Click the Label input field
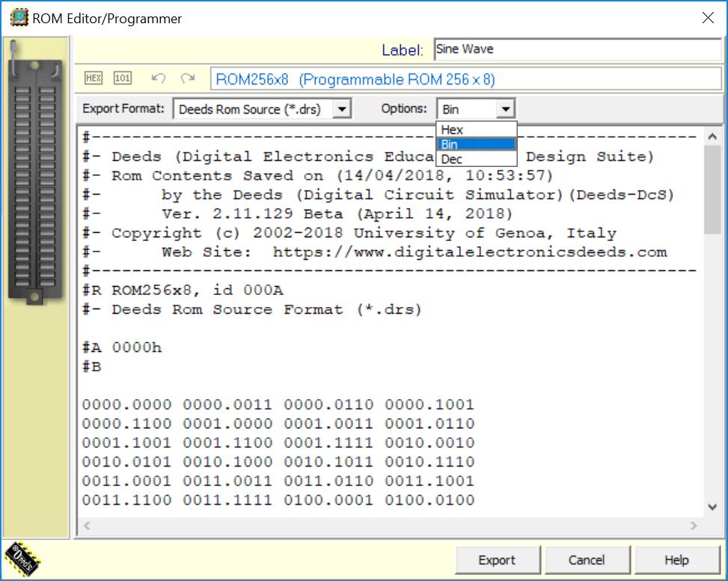This screenshot has width=728, height=581. pyautogui.click(x=577, y=49)
